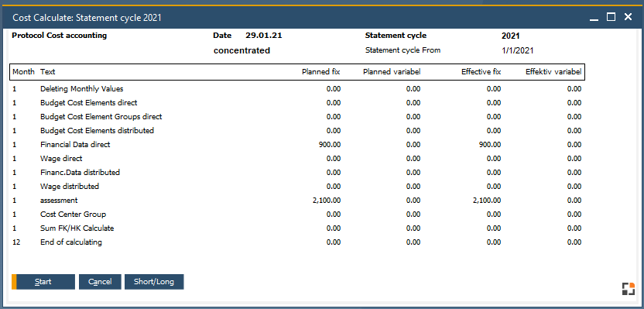Click the date value 29.01.21

click(264, 36)
